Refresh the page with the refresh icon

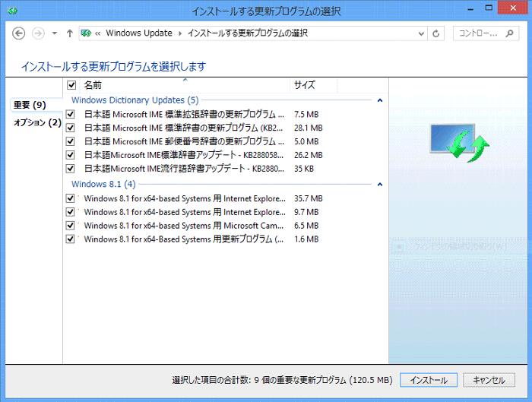click(x=436, y=33)
